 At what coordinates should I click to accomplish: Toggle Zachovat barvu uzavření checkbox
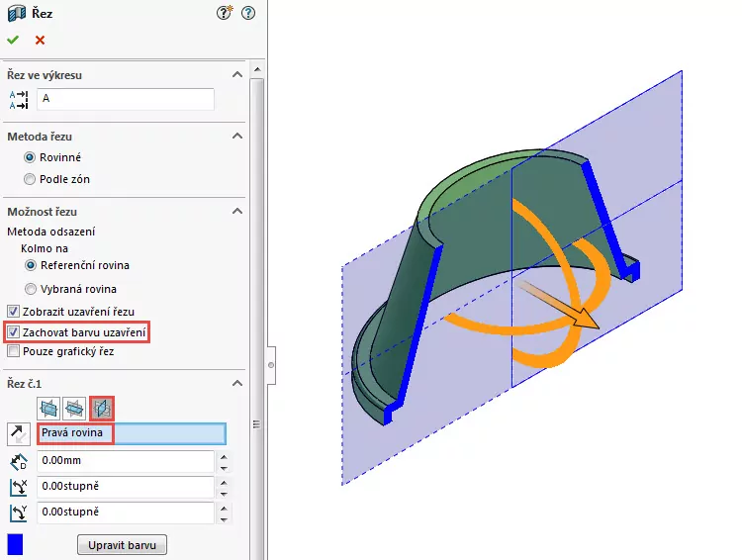pyautogui.click(x=13, y=332)
